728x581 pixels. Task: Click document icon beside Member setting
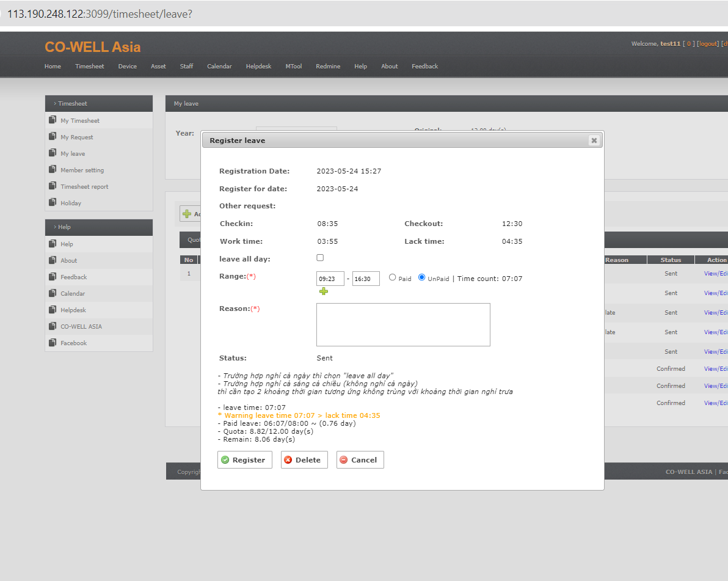pyautogui.click(x=53, y=169)
